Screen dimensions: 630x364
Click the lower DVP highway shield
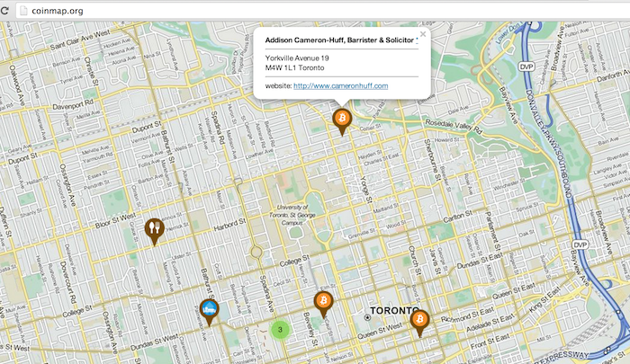580,244
